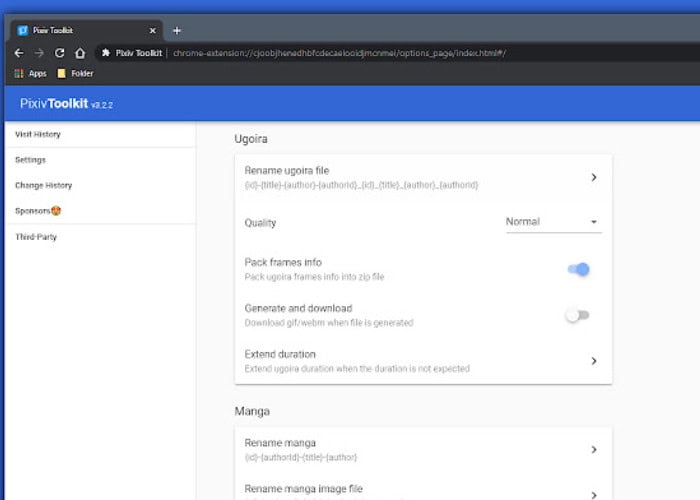Screen dimensions: 700x500
Task: Open the Quality dropdown showing Normal
Action: point(554,222)
